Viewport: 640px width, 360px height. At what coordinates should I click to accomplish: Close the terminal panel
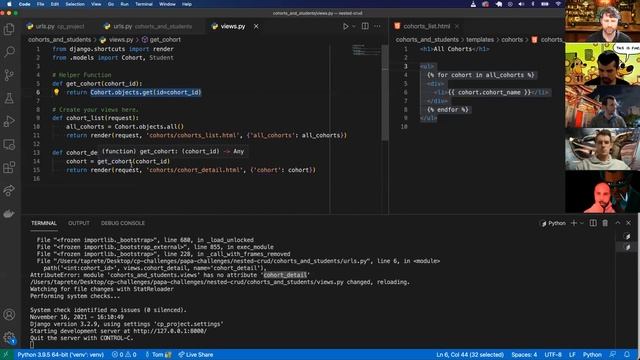(x=629, y=223)
